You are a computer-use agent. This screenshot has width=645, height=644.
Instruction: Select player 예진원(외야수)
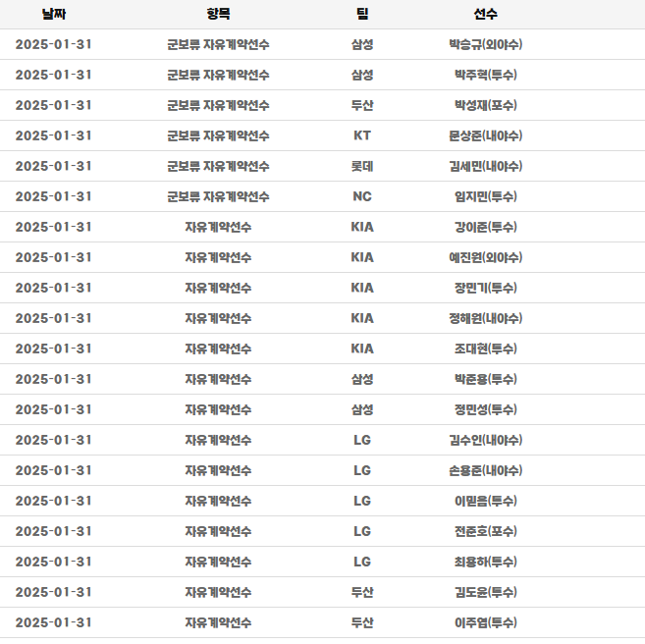click(x=485, y=257)
